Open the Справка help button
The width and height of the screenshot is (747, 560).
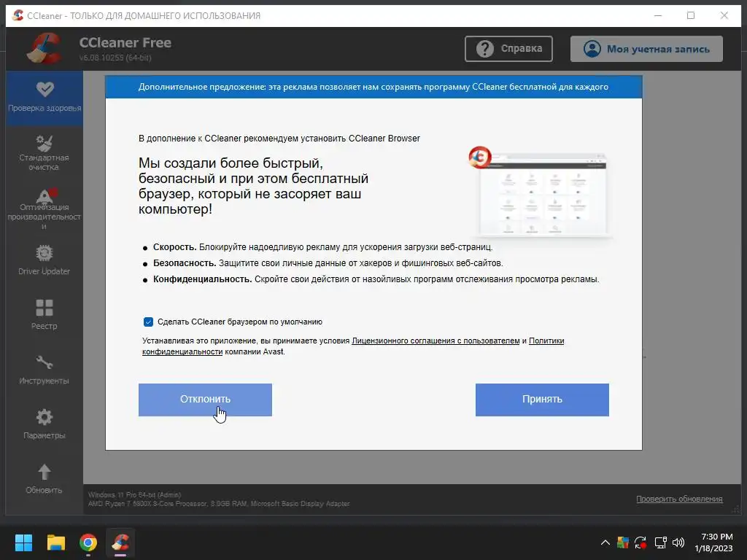coord(508,49)
